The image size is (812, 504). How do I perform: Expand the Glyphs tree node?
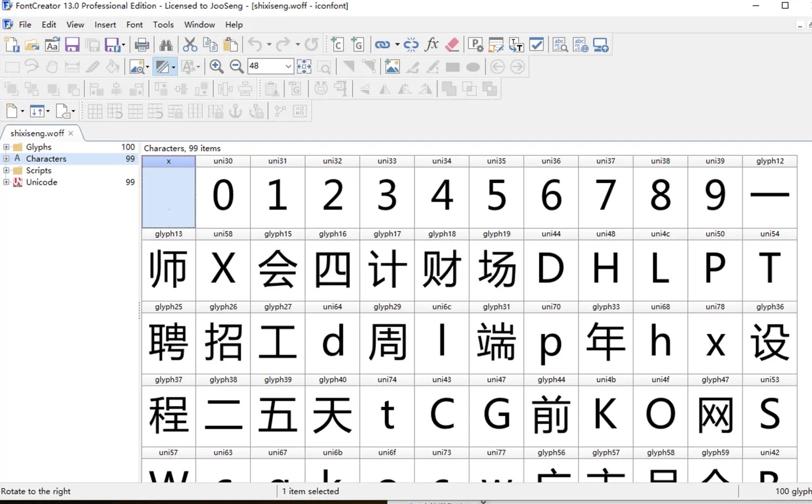pos(6,147)
